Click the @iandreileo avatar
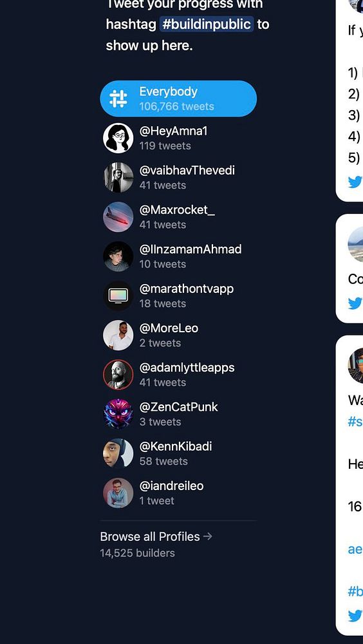363x644 pixels. pos(118,493)
